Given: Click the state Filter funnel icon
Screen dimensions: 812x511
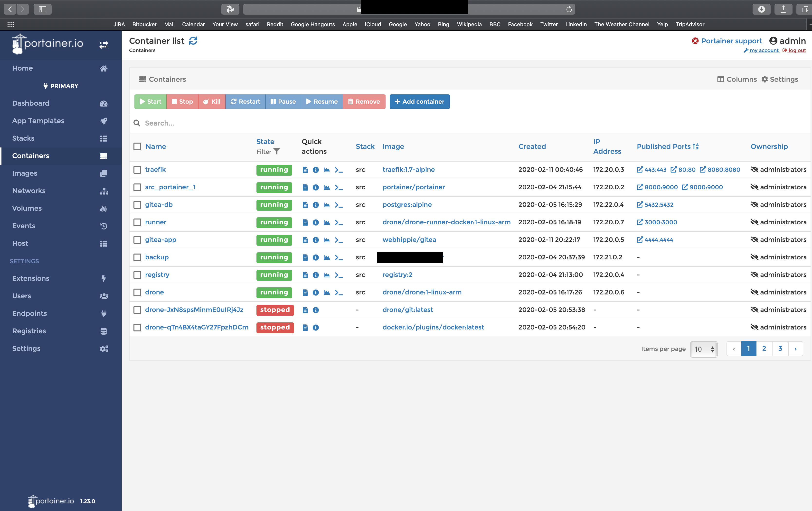Looking at the screenshot, I should 276,151.
